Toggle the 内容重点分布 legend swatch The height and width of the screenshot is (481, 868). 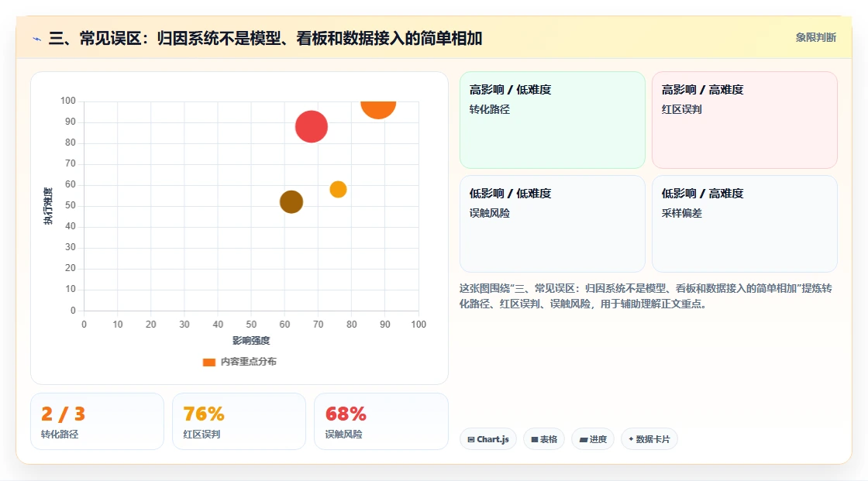coord(208,362)
